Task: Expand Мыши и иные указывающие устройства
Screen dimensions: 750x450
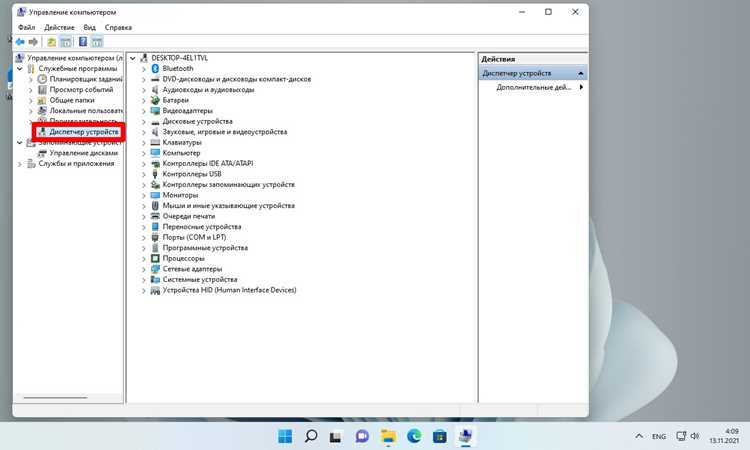Action: tap(143, 206)
